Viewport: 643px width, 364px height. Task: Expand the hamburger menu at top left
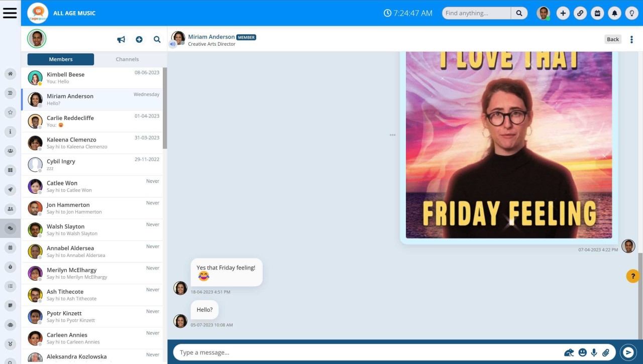(x=10, y=13)
